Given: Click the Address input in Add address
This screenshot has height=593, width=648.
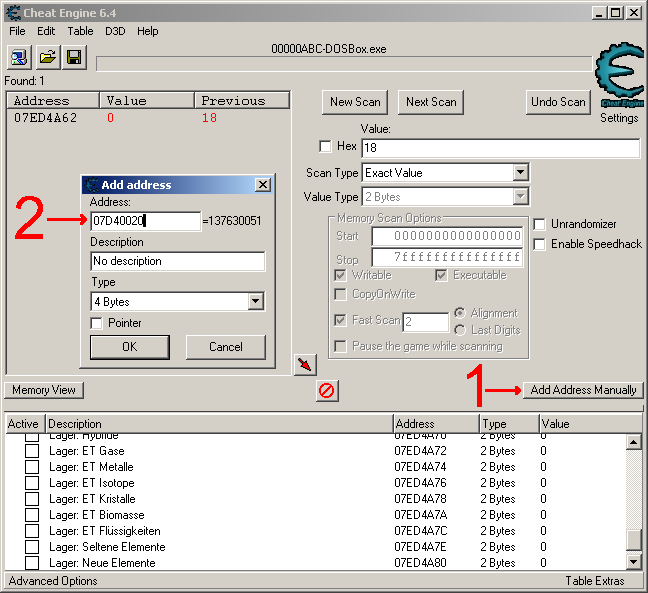Looking at the screenshot, I should tap(145, 221).
